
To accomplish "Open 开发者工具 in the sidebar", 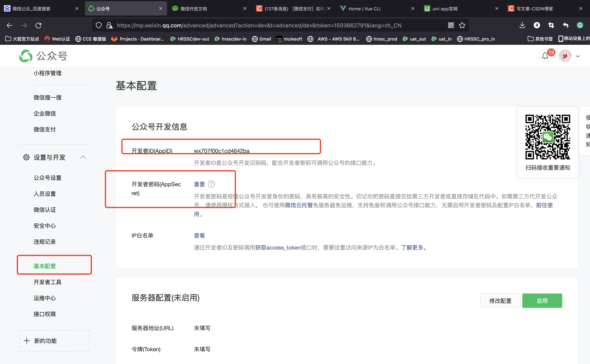I will tap(47, 282).
